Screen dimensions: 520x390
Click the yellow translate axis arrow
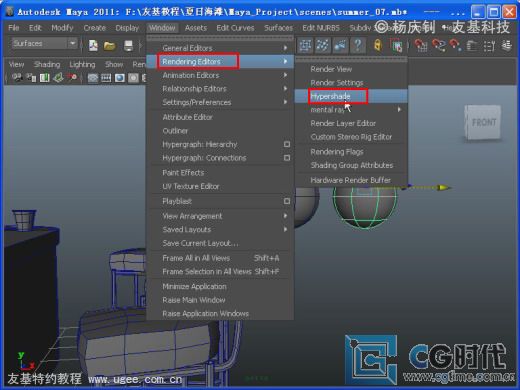(x=443, y=188)
